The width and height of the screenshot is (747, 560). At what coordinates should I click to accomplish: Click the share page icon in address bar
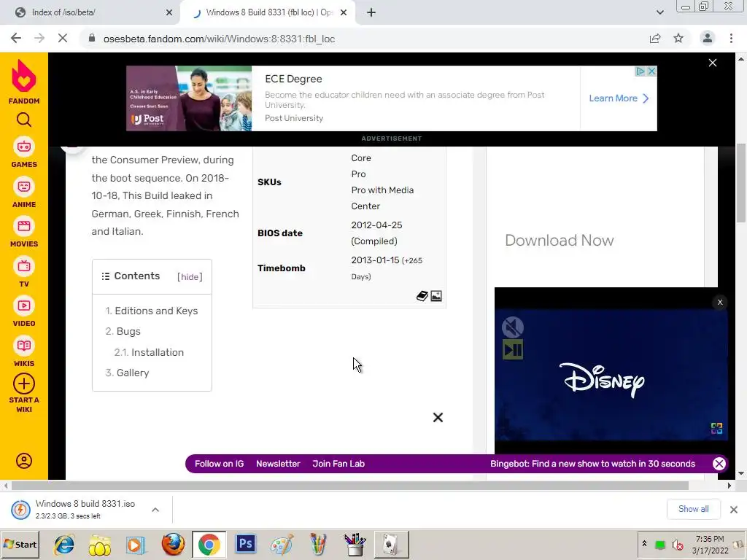click(655, 39)
